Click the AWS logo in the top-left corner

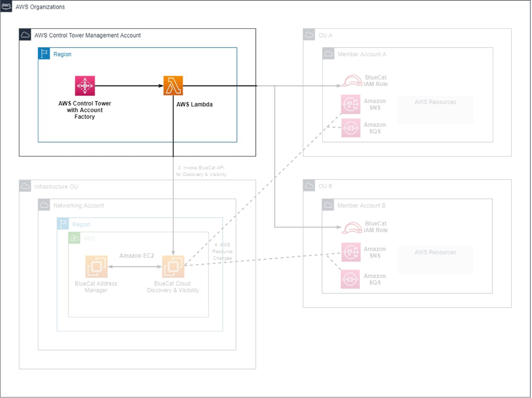(6, 6)
